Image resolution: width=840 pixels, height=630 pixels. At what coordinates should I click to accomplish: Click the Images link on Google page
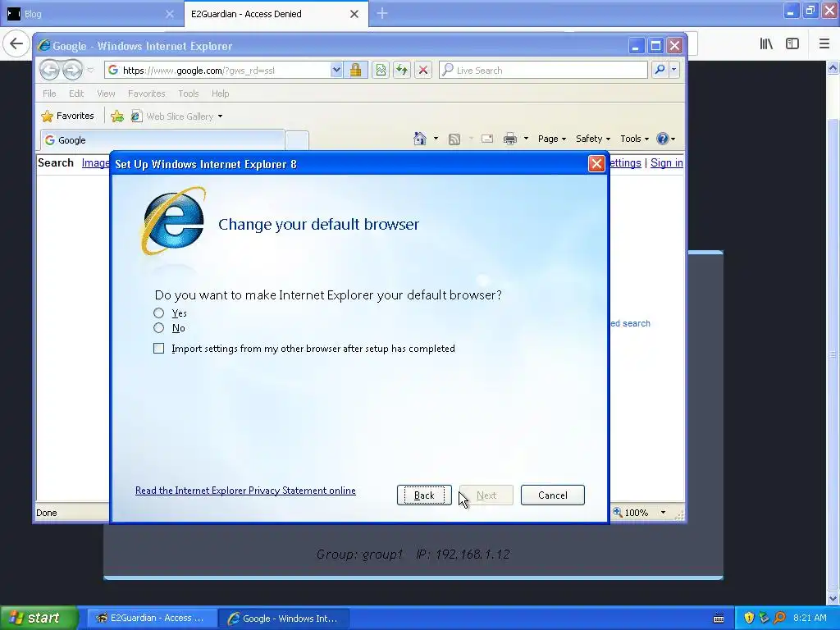(x=95, y=163)
